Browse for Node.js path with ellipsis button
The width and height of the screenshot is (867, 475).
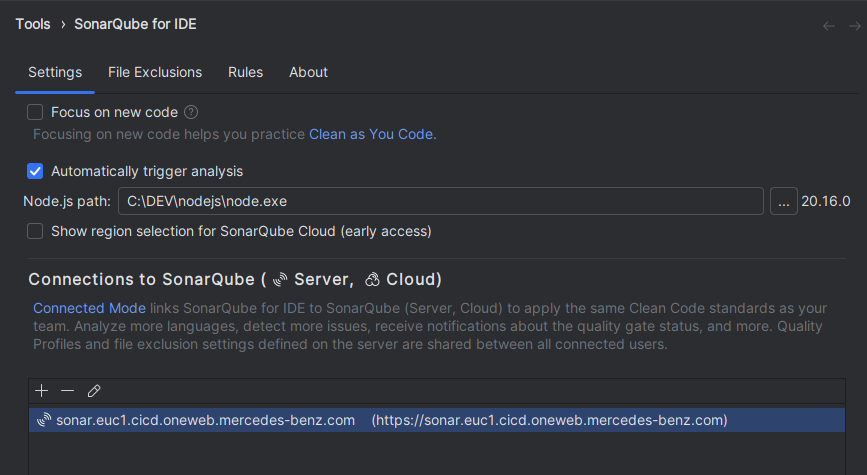point(783,201)
